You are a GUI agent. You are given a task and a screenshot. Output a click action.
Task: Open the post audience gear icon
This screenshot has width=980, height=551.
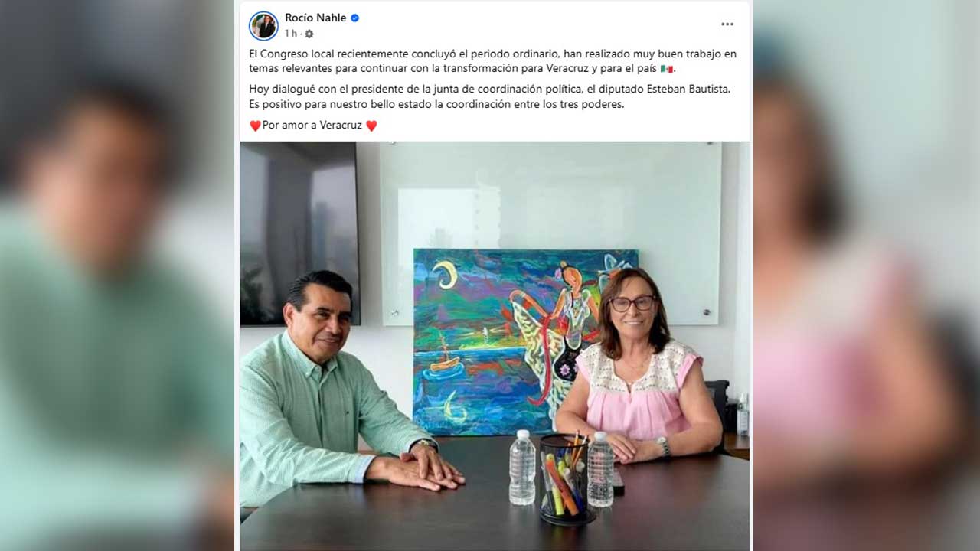(x=309, y=34)
